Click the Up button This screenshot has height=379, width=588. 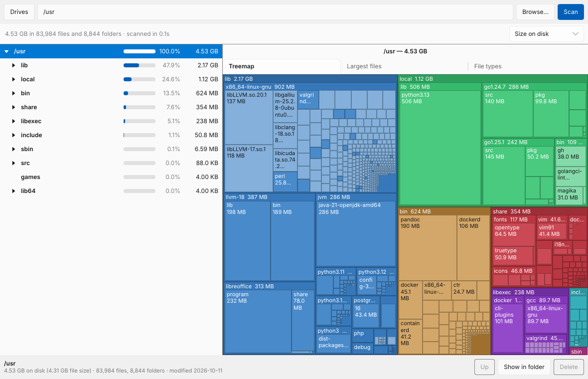point(484,367)
